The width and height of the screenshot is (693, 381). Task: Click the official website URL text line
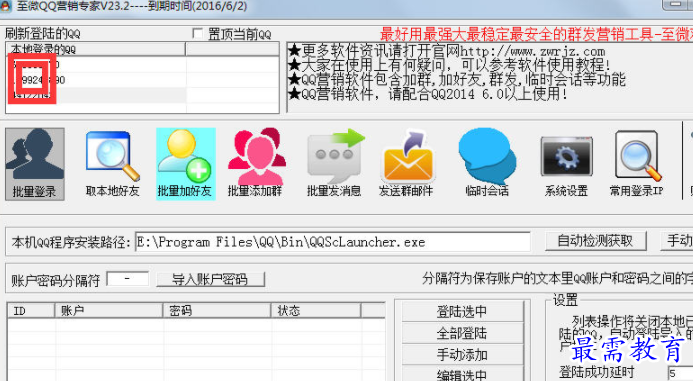[447, 51]
